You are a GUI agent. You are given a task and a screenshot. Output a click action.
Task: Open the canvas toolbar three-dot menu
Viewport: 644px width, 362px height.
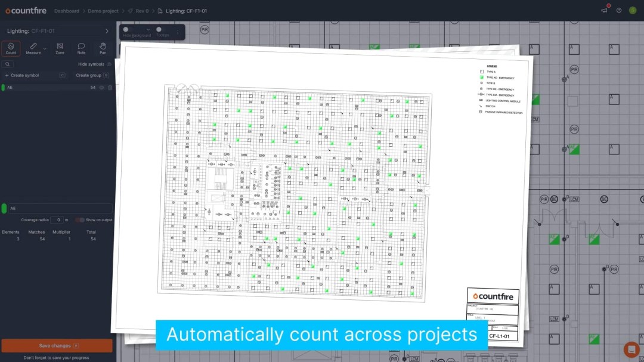point(178,32)
